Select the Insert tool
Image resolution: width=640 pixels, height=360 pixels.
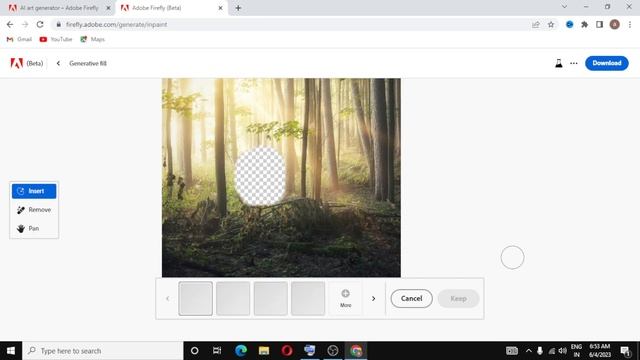34,191
